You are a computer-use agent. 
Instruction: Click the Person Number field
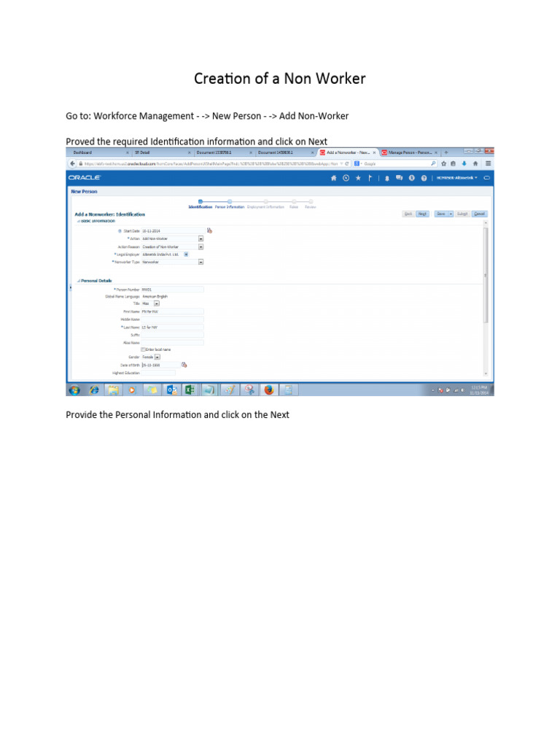[x=172, y=289]
